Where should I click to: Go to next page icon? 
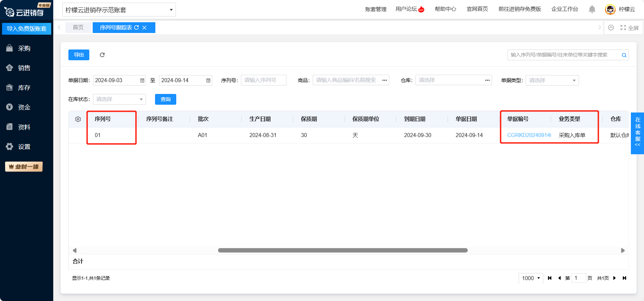coord(615,278)
